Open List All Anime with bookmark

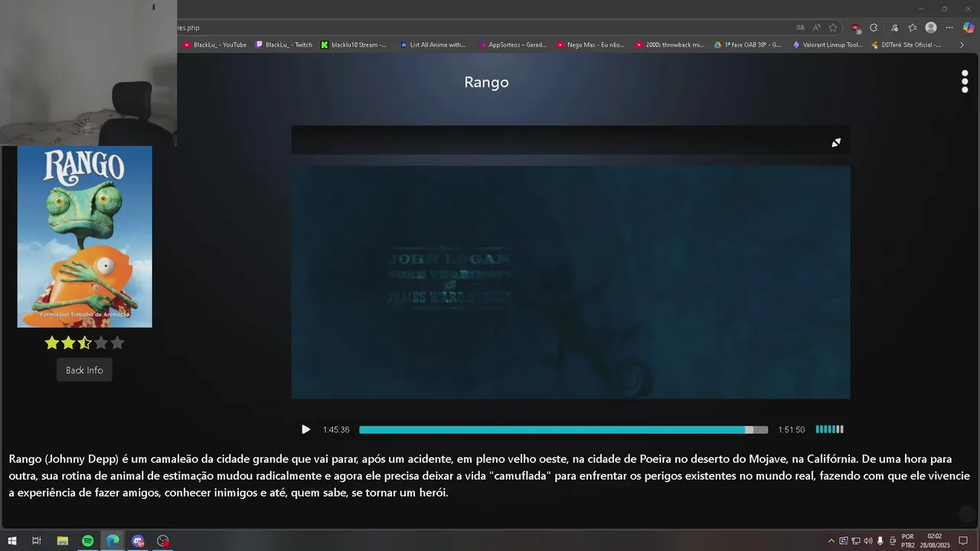tap(433, 45)
